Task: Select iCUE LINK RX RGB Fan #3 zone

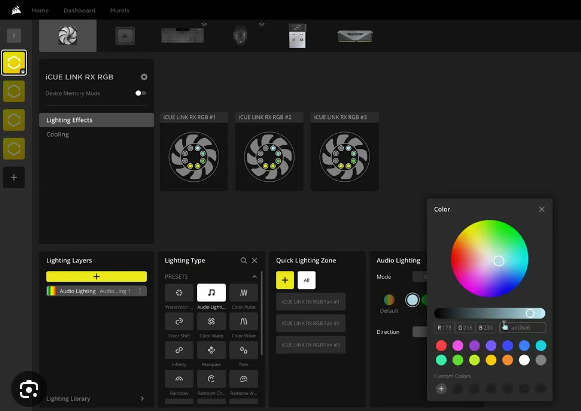Action: pos(311,345)
